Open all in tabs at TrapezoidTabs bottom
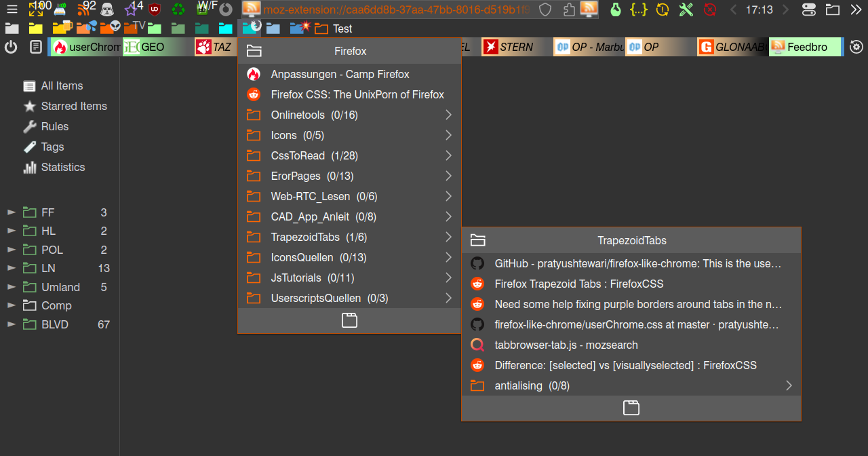 (631, 408)
